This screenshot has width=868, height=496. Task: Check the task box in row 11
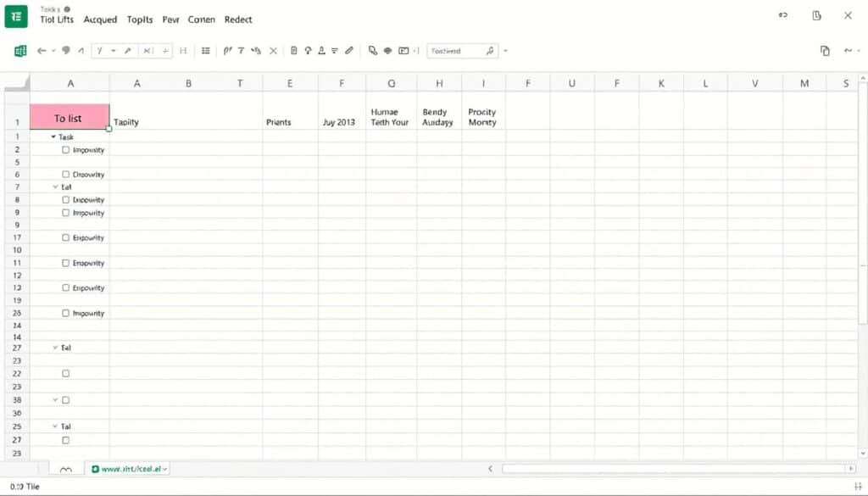[x=66, y=263]
